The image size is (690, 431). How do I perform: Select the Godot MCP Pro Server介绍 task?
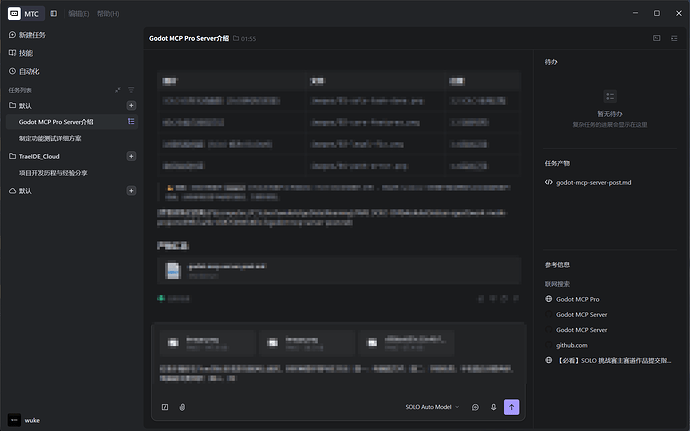[72, 122]
